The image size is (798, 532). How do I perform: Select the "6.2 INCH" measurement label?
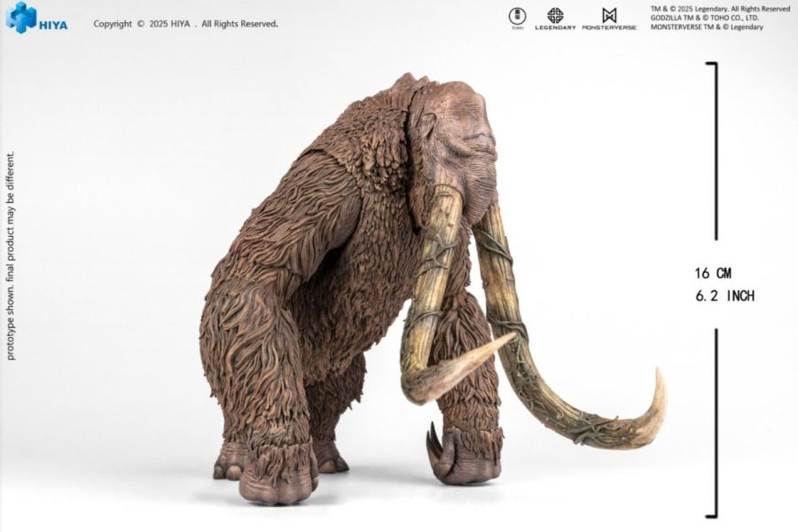(x=724, y=296)
